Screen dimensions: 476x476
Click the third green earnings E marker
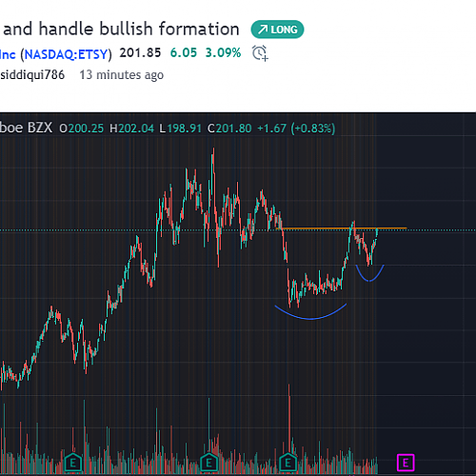coord(288,463)
